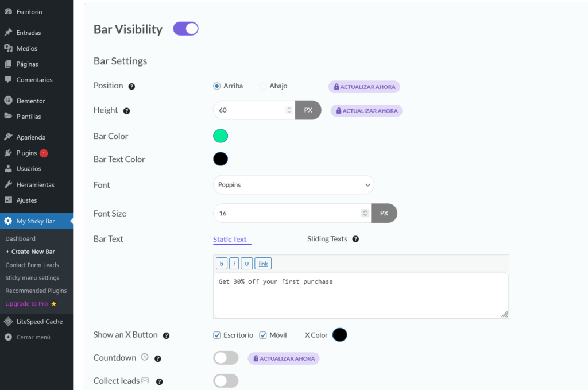The width and height of the screenshot is (588, 390).
Task: Click the underline icon in the editor toolbar
Action: [248, 263]
